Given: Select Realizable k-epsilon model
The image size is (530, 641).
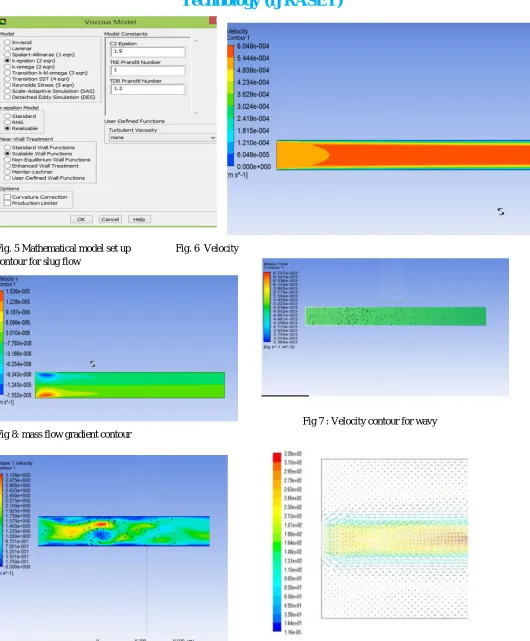Looking at the screenshot, I should [7, 128].
